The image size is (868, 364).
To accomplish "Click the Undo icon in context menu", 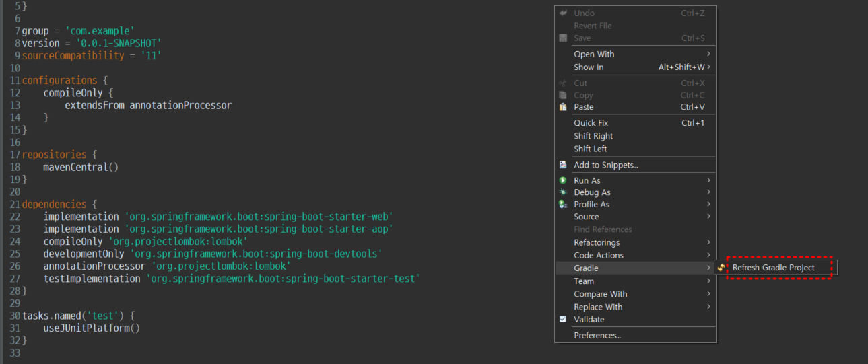I will 563,13.
